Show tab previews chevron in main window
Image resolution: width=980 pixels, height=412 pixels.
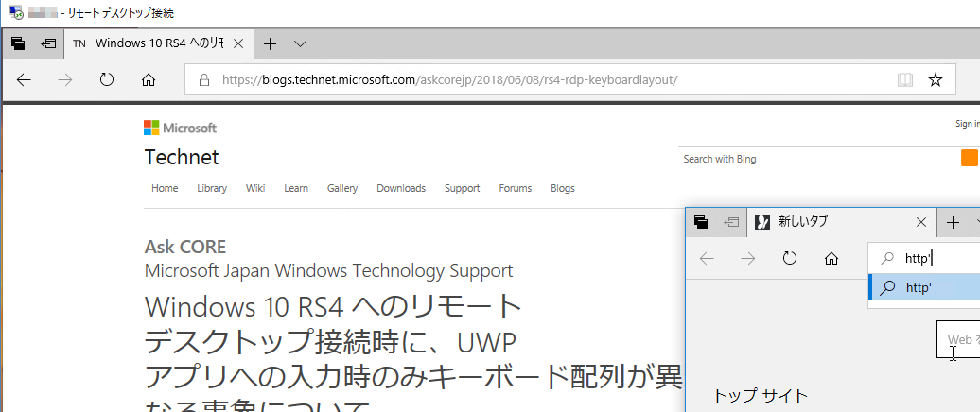coord(300,43)
